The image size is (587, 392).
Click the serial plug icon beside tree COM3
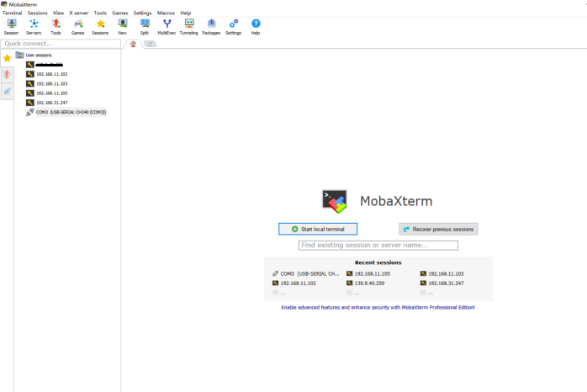[x=30, y=113]
